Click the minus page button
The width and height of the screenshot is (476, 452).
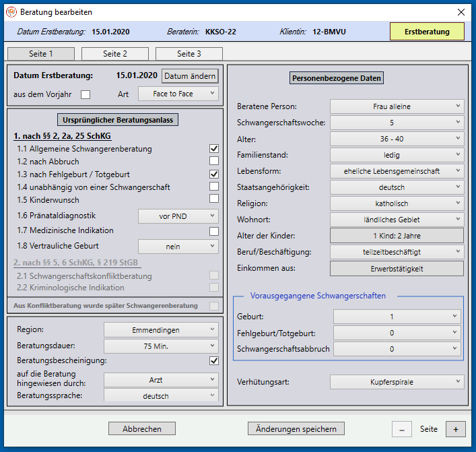402,429
